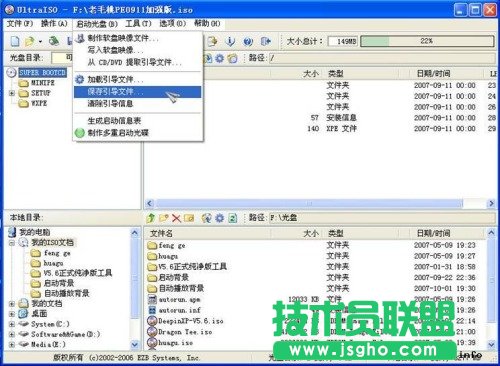Viewport: 500px width, 366px height.
Task: Choose 写入软盘映像 from the menu
Action: click(x=138, y=50)
